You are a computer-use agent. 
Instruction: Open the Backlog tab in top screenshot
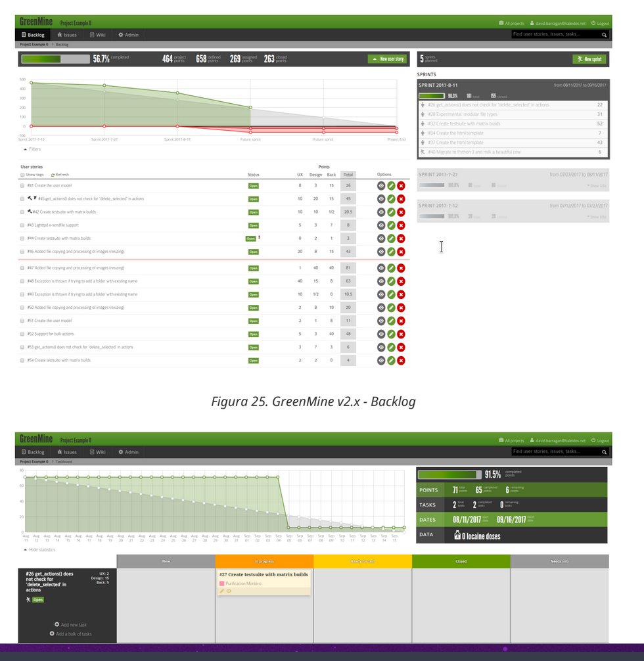tap(33, 35)
